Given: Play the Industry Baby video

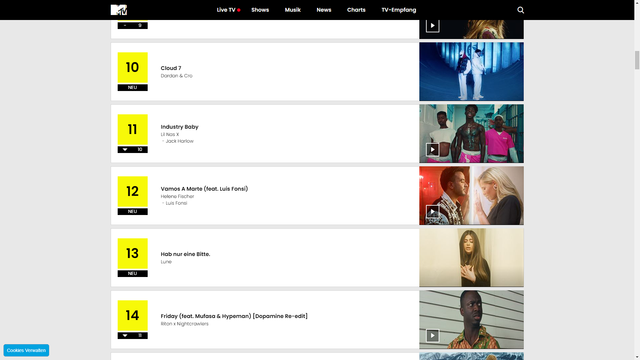Looking at the screenshot, I should coord(432,149).
